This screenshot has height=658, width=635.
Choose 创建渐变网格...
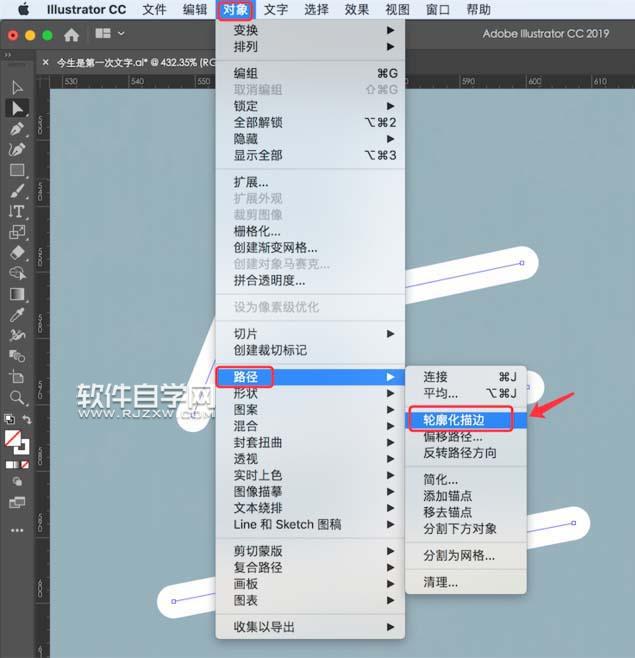click(x=310, y=248)
